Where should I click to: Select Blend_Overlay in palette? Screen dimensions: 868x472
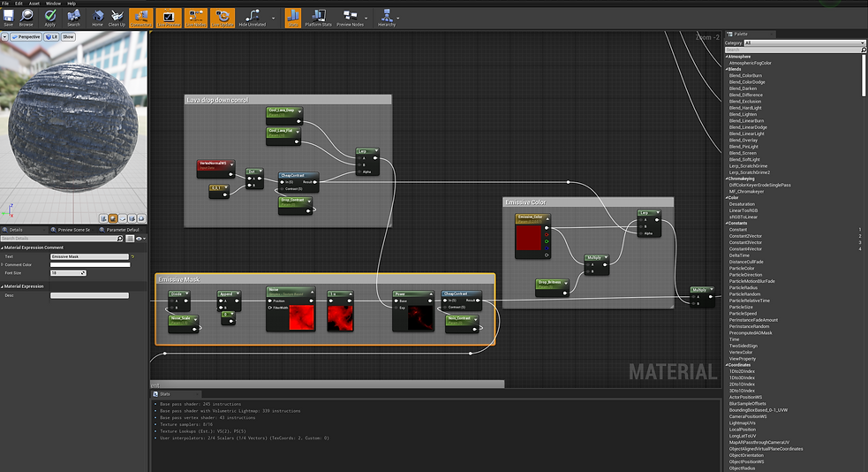click(743, 141)
